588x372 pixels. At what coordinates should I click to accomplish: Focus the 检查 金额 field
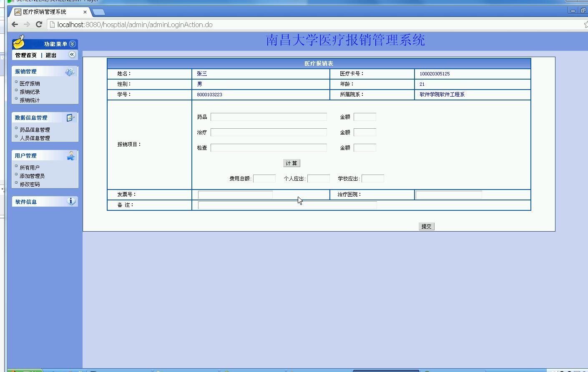[x=365, y=148]
